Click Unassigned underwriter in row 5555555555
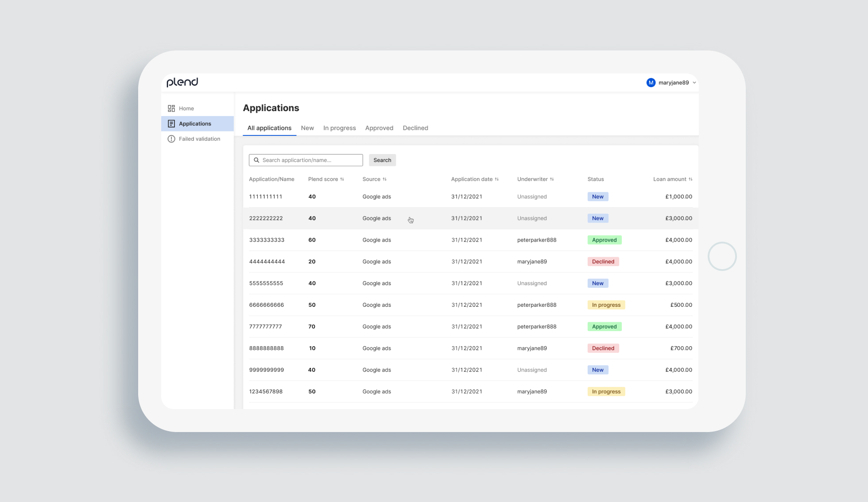The height and width of the screenshot is (502, 868). pos(532,283)
